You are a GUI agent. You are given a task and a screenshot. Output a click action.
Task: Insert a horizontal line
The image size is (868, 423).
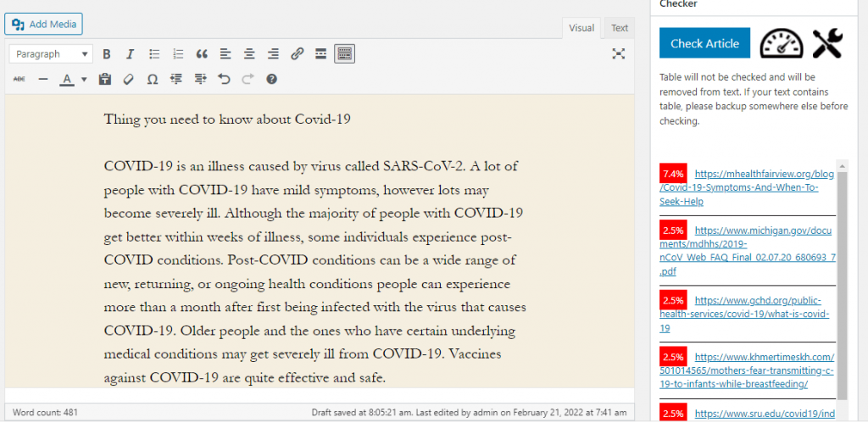[x=43, y=79]
